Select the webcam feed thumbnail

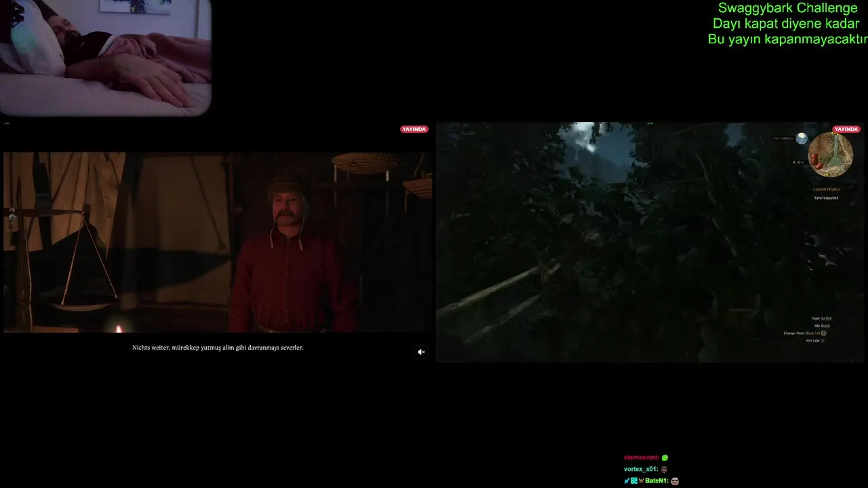pos(106,58)
